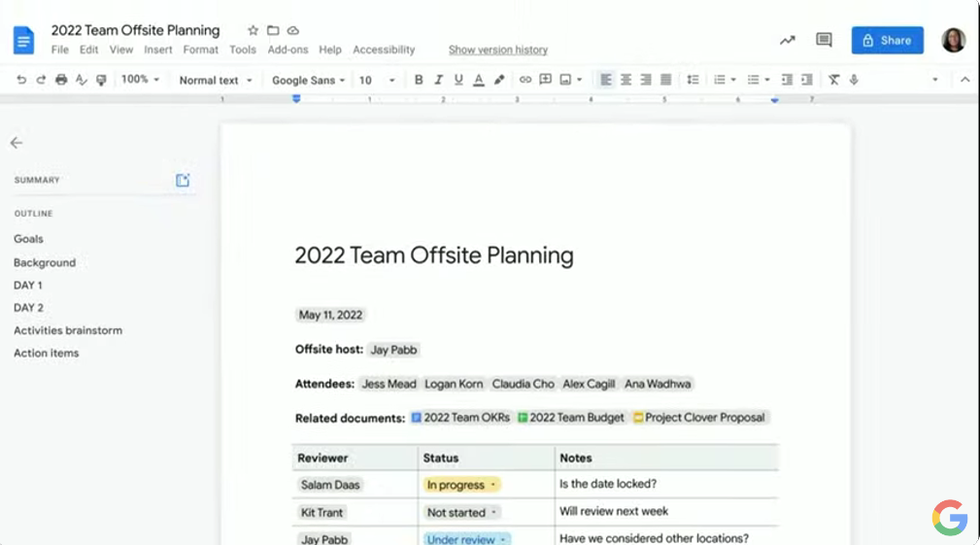Click the Jay Pabb offsite host chip

[x=393, y=350]
